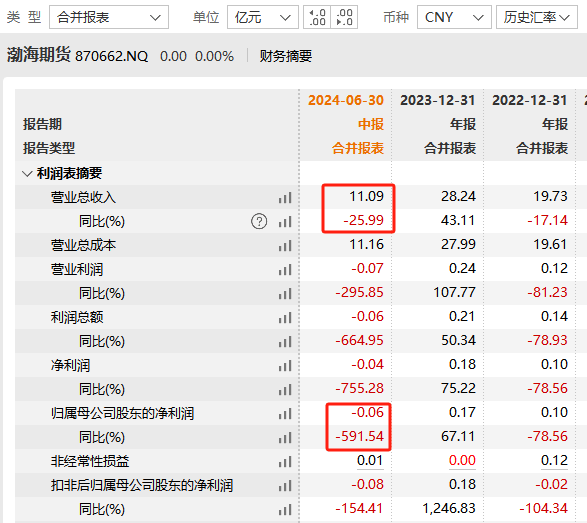Viewport: 587px width, 523px height.
Task: Open chart icon for 营业总收入 row
Action: pos(285,197)
